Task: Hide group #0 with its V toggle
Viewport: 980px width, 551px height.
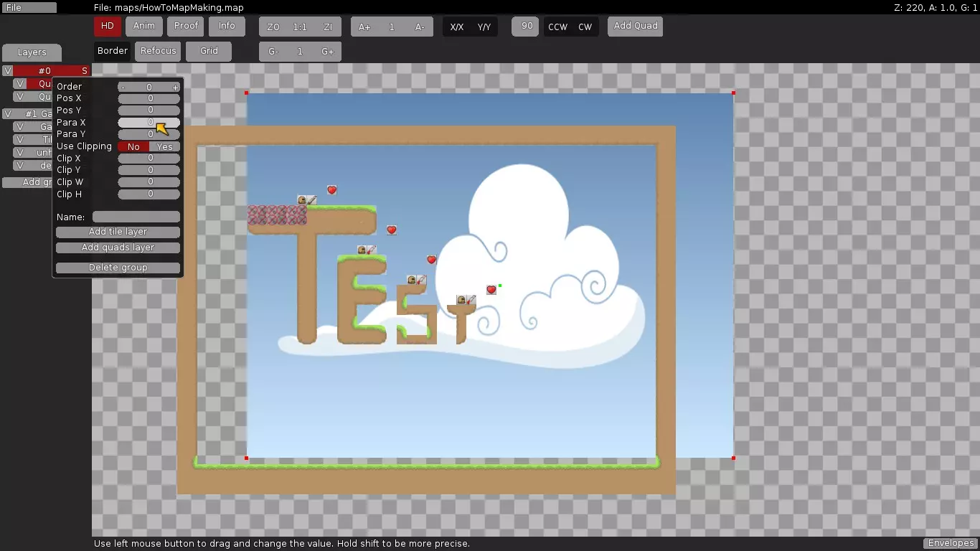Action: pyautogui.click(x=8, y=70)
